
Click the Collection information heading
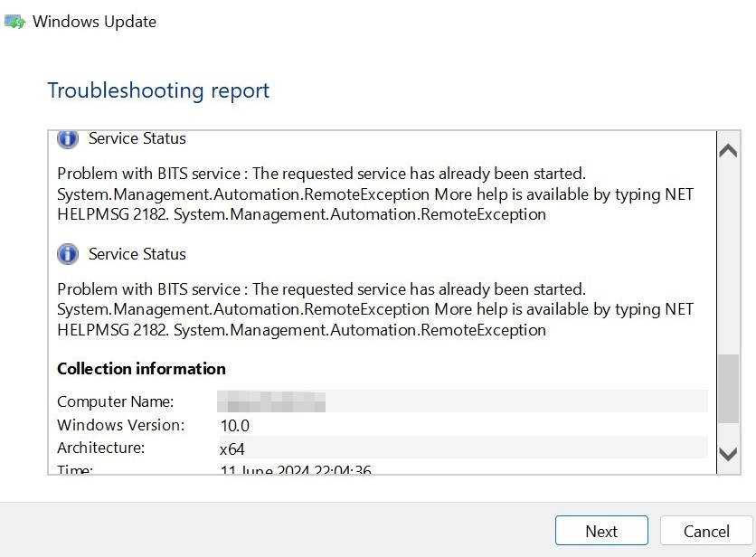click(141, 368)
